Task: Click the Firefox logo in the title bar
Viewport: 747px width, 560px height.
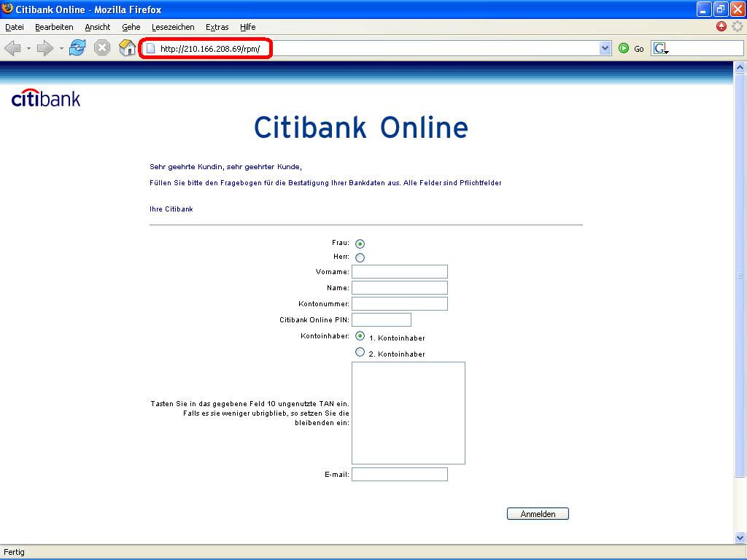Action: pos(7,9)
